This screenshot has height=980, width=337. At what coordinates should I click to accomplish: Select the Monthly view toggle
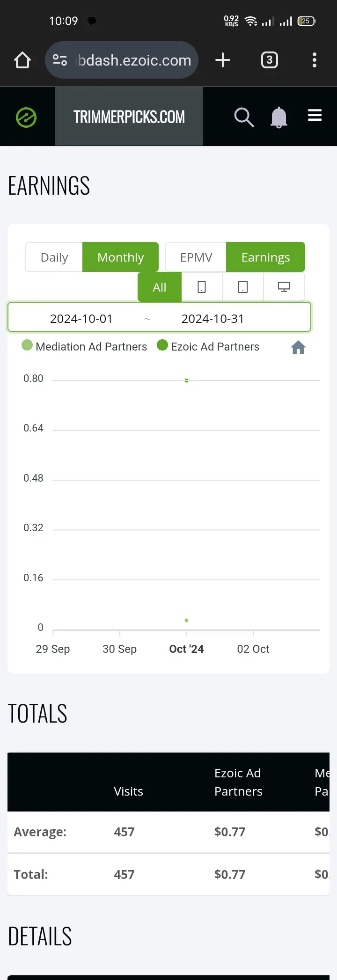point(121,257)
